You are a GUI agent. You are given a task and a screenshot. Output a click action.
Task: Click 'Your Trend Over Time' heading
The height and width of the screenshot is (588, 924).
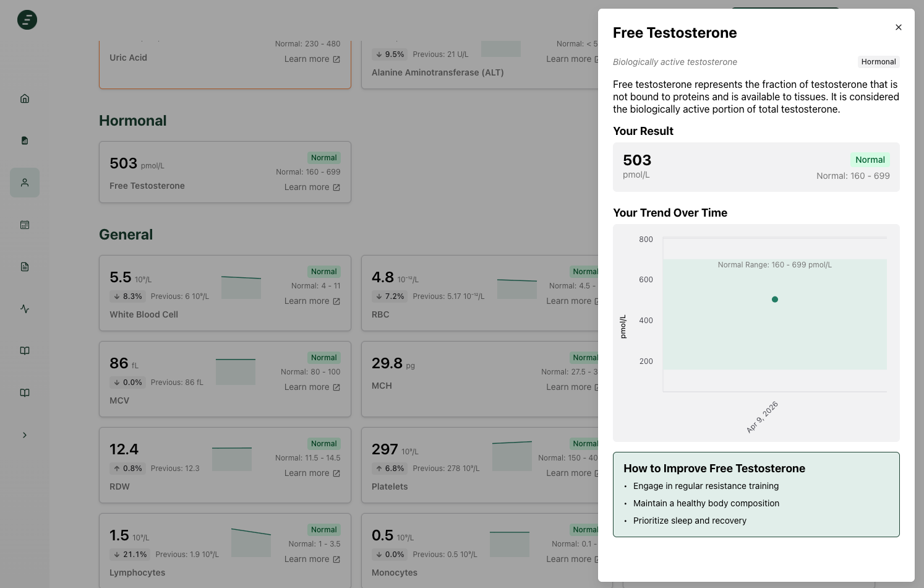click(670, 213)
